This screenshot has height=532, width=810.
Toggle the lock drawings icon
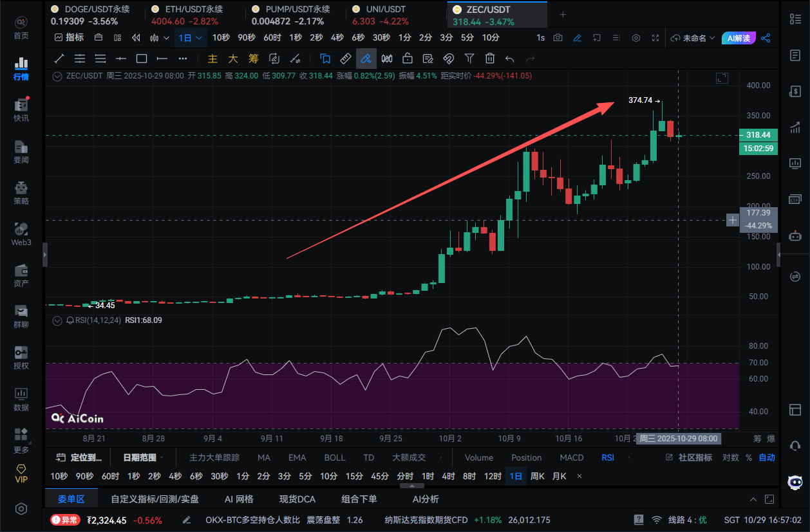(407, 59)
